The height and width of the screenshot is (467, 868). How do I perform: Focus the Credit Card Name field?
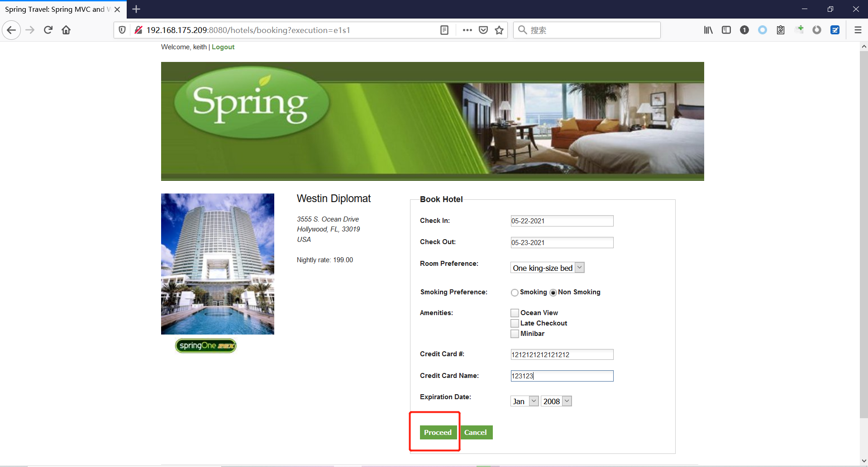point(562,376)
